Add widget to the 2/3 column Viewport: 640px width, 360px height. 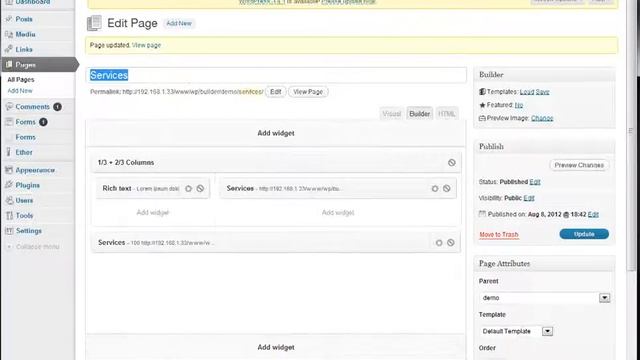[x=338, y=212]
